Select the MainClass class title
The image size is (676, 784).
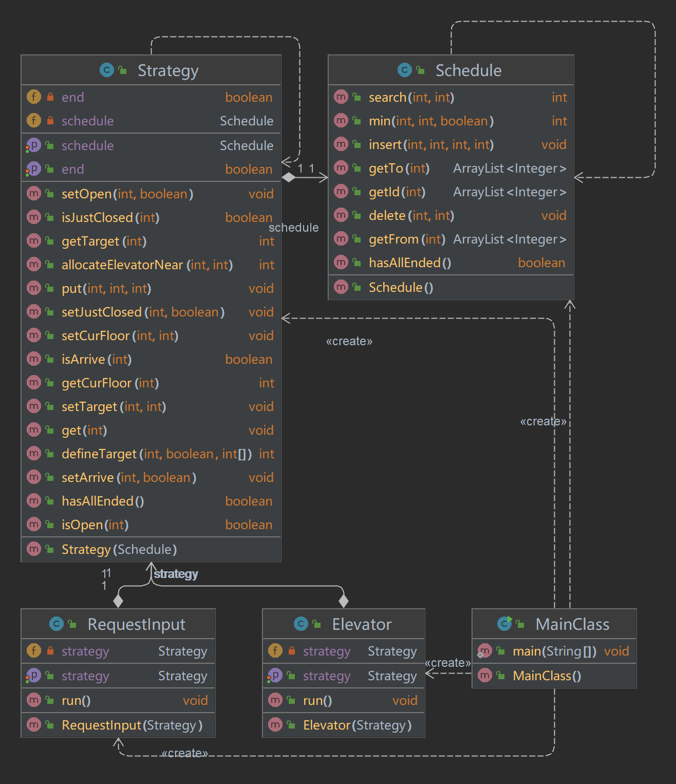pos(572,624)
